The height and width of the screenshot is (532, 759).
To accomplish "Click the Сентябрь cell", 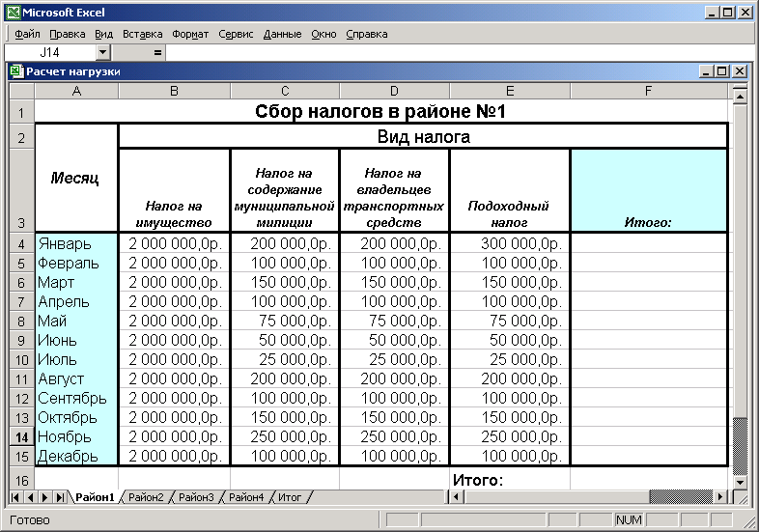I will [76, 399].
